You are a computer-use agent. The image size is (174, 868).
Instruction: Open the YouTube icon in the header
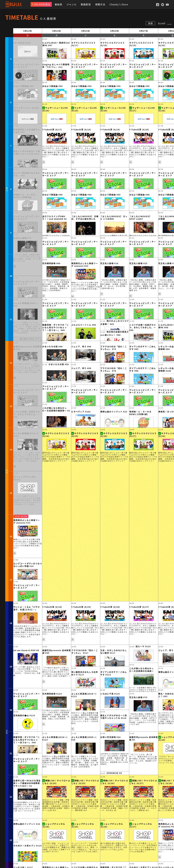[167, 5]
